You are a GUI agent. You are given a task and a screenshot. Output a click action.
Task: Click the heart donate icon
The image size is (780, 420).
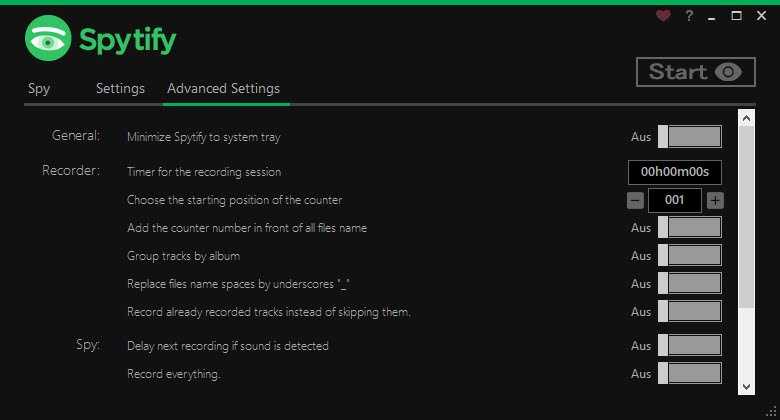663,16
